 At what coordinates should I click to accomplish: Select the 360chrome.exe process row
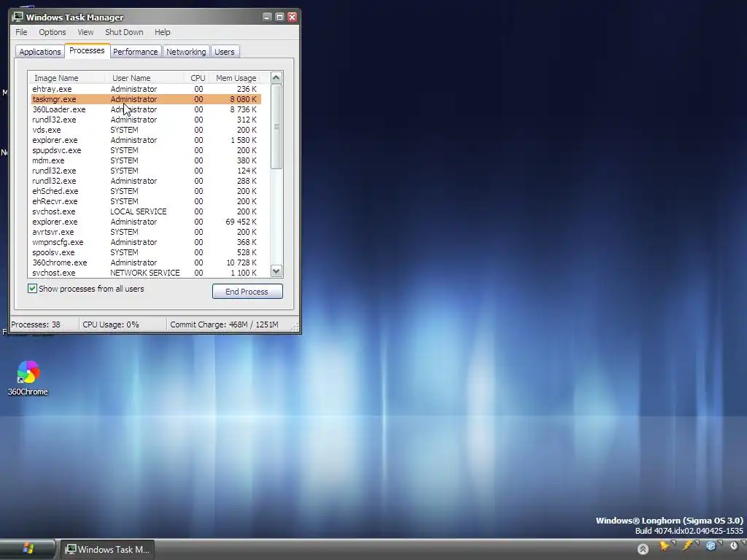click(146, 262)
